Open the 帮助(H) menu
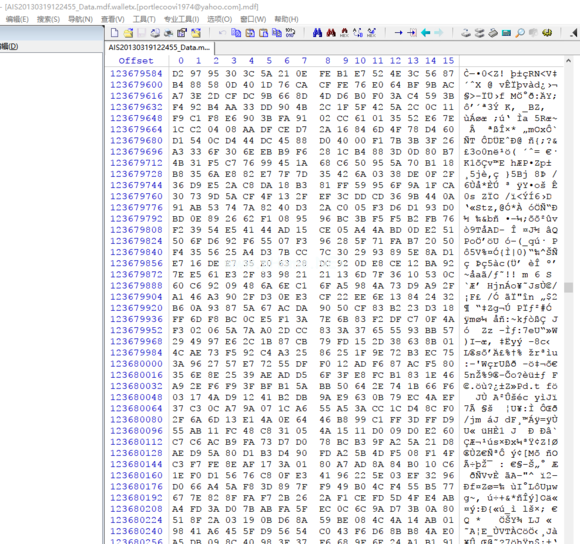The height and width of the screenshot is (544, 580). point(286,19)
